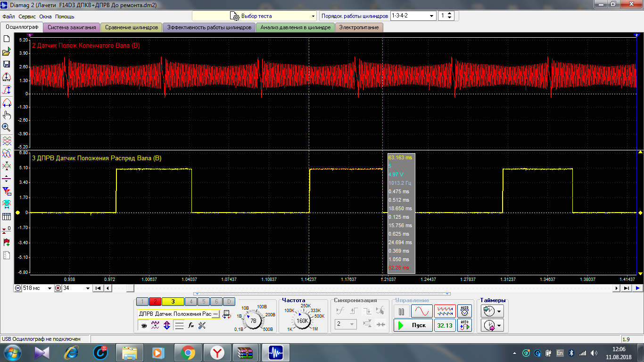Click the ellipsis button next to the channel name
The height and width of the screenshot is (362, 644).
coord(215,314)
